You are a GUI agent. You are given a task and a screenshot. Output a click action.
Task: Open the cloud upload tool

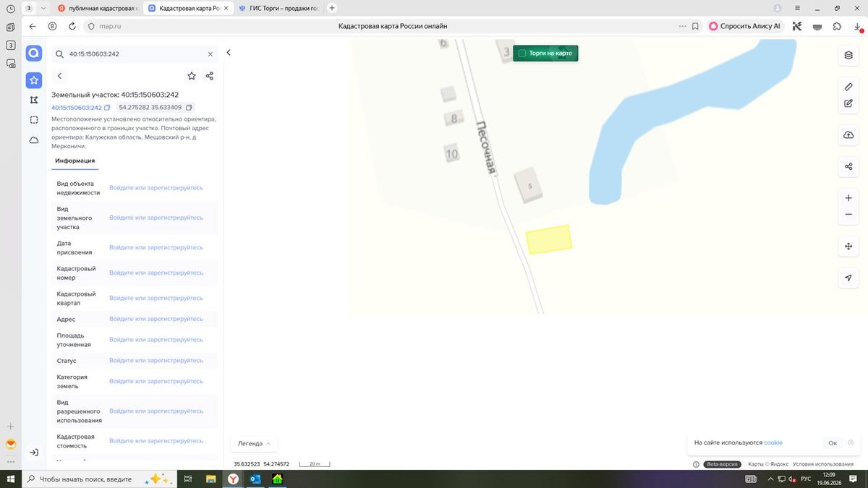848,135
